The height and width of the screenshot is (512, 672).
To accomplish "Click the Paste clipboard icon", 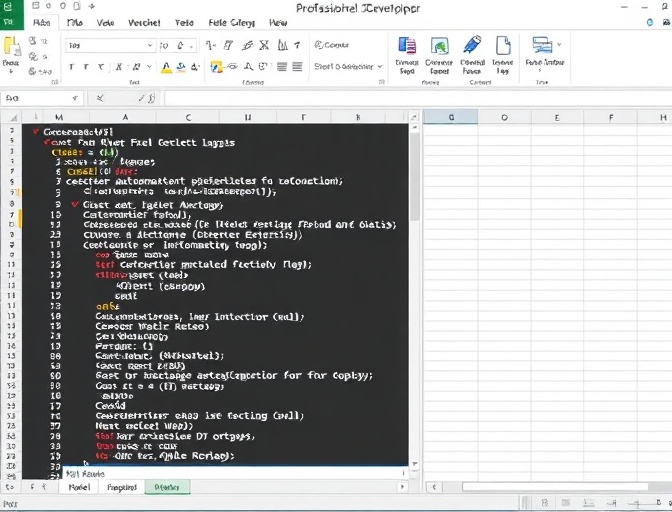I will pos(12,46).
